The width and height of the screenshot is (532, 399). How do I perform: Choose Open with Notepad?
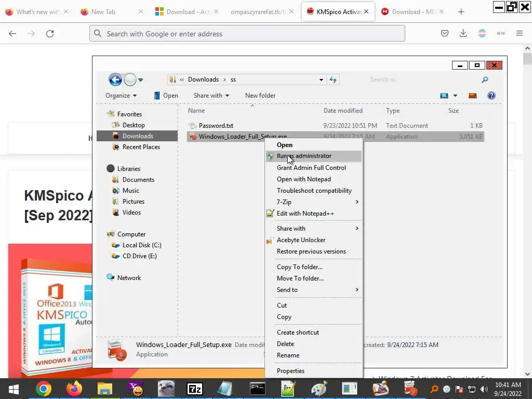(303, 179)
